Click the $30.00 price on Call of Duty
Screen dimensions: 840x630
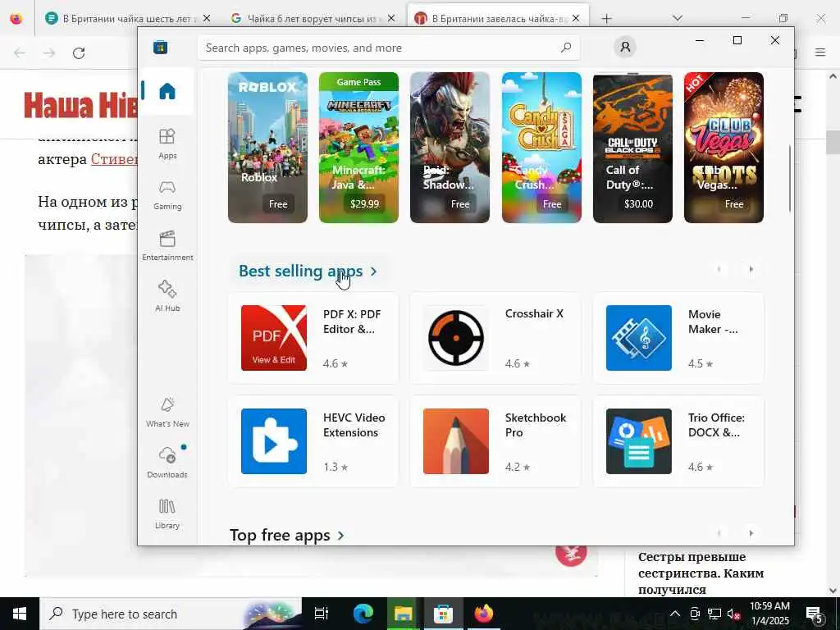[638, 204]
